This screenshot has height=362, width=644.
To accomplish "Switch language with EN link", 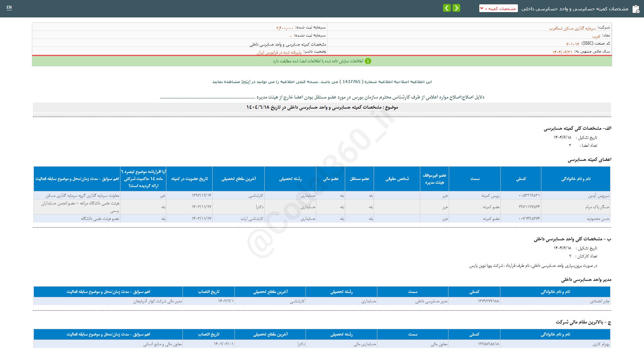I will pos(9,7).
